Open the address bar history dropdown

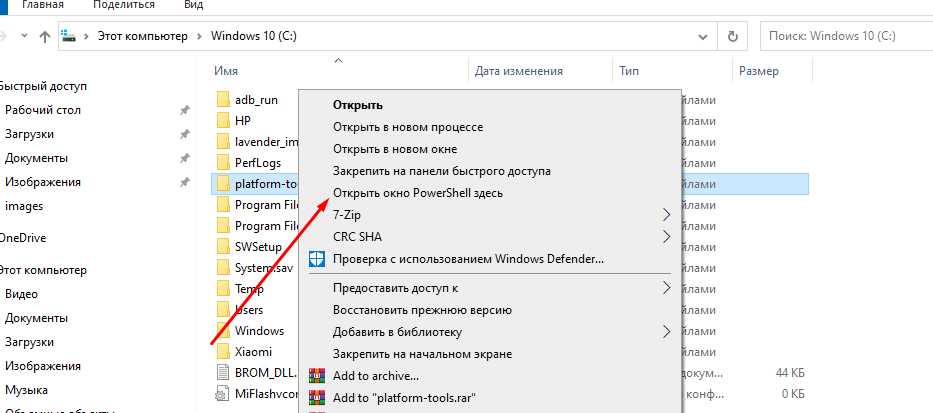(703, 36)
